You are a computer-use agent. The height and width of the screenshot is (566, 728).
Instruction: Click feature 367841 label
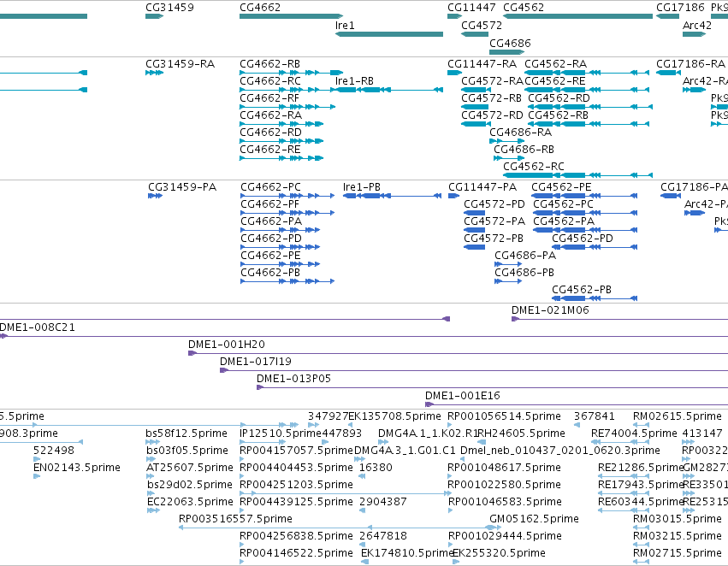click(595, 416)
